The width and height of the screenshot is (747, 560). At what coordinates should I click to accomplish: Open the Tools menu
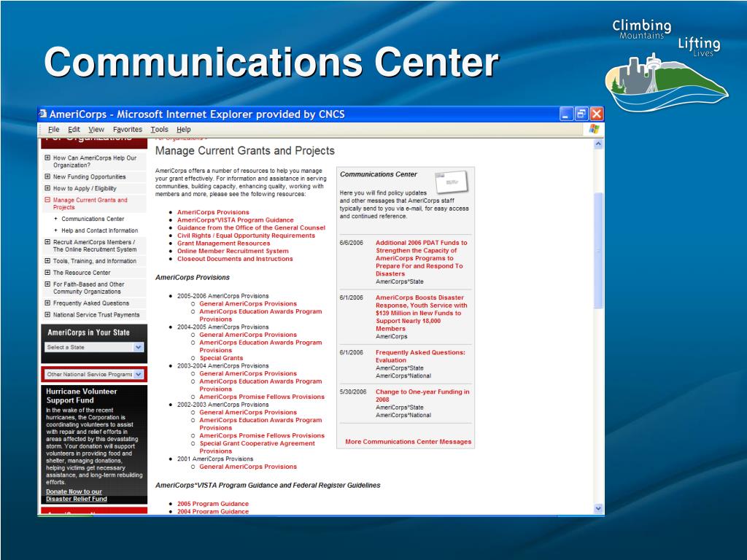pyautogui.click(x=159, y=130)
